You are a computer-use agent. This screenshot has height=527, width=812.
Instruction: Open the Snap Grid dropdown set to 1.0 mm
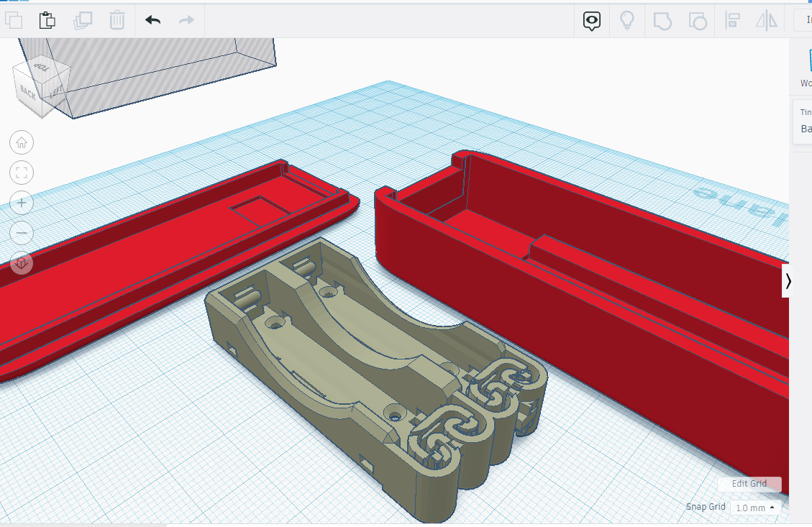[x=754, y=507]
